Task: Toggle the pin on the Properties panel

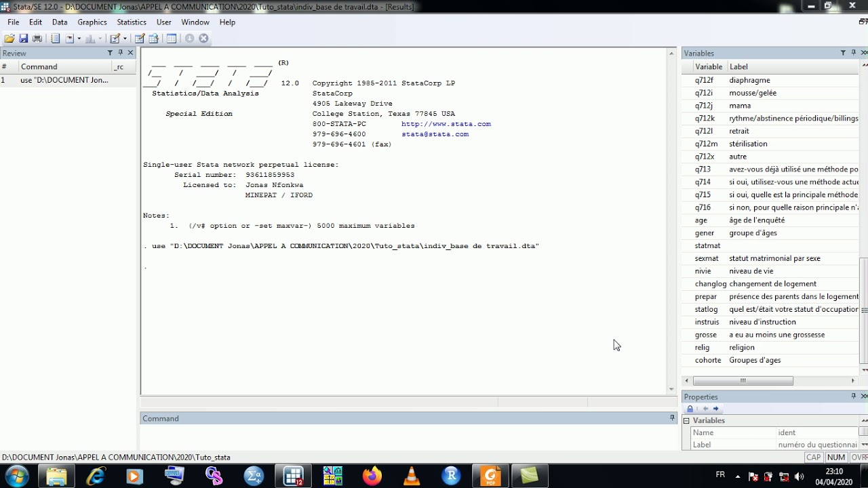Action: click(854, 396)
